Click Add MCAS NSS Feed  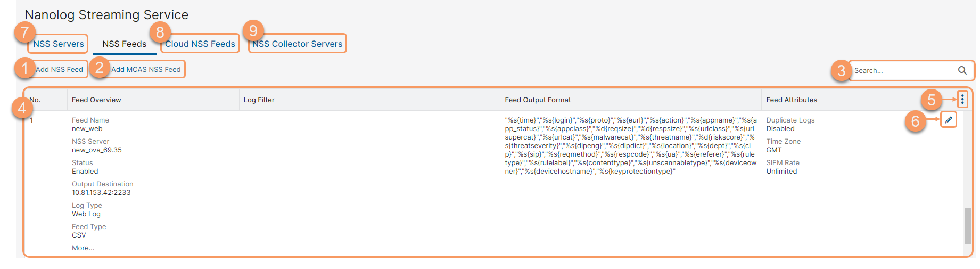click(x=146, y=69)
